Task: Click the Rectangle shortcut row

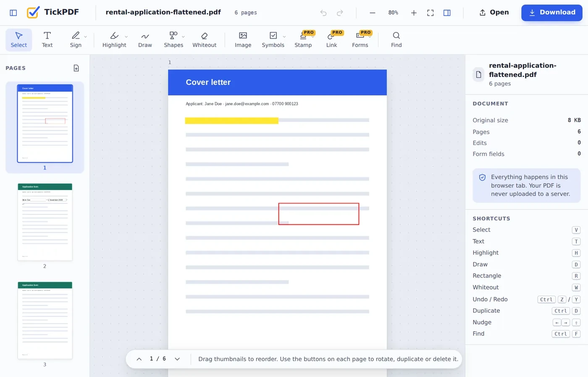Action: click(x=527, y=276)
